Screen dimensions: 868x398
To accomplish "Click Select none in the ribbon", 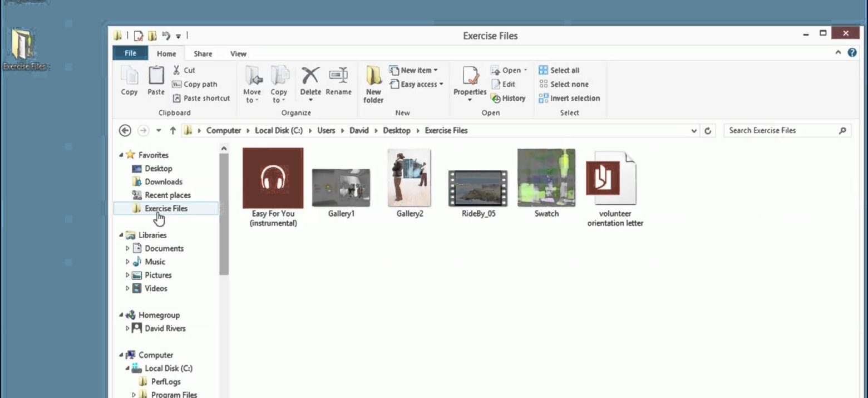I will (x=563, y=85).
